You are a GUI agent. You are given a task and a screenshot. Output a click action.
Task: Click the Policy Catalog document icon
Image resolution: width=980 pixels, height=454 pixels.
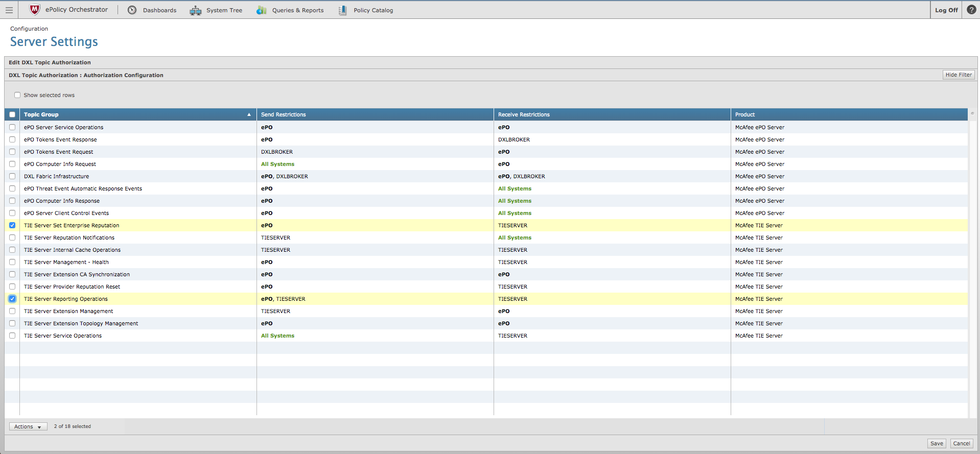pos(342,10)
